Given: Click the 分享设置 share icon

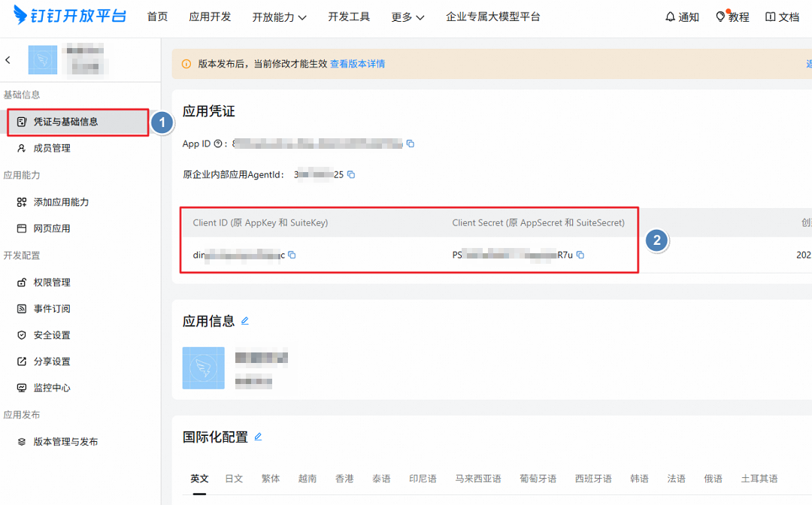Looking at the screenshot, I should [x=22, y=361].
